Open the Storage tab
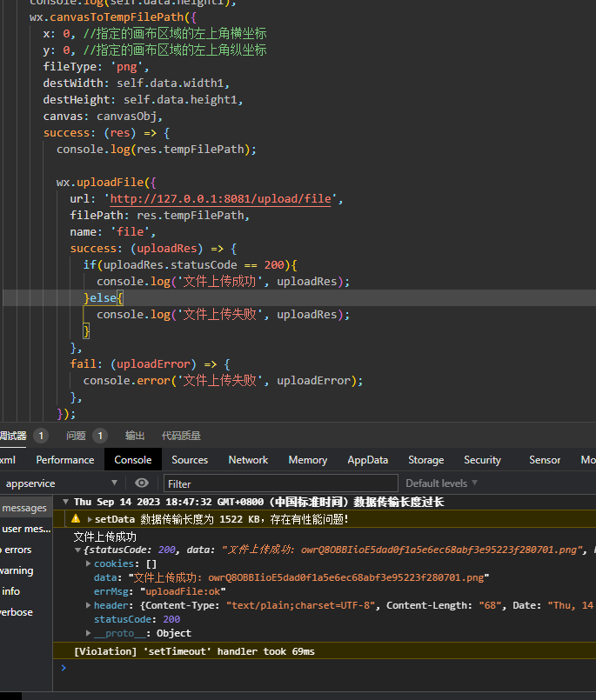596x700 pixels. (426, 460)
